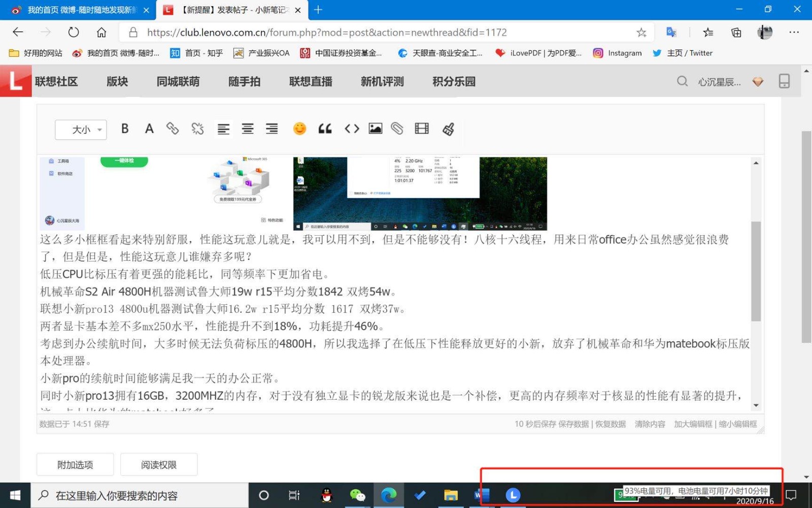Expand the 大小 font size dropdown
This screenshot has height=508, width=812.
click(x=81, y=130)
